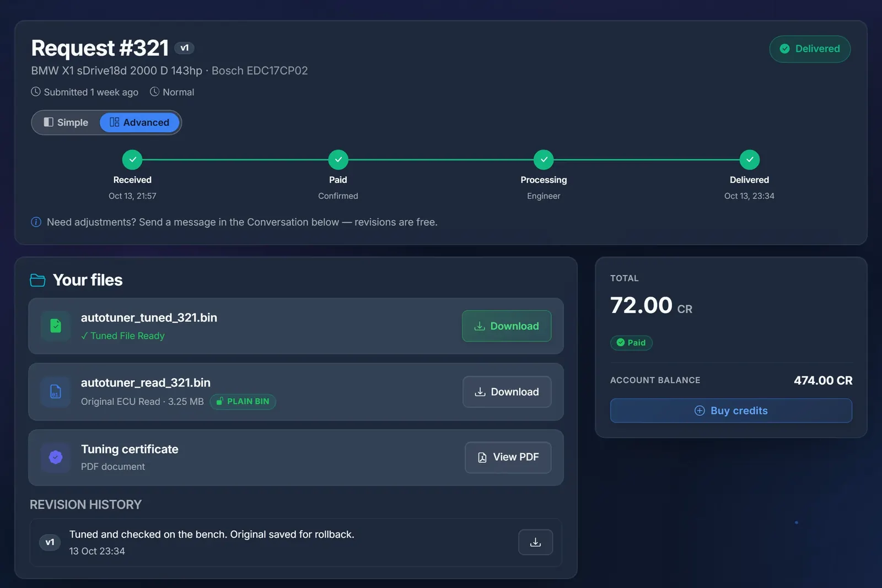Click the autotuner_read_321.bin file name
882x588 pixels.
click(x=146, y=382)
